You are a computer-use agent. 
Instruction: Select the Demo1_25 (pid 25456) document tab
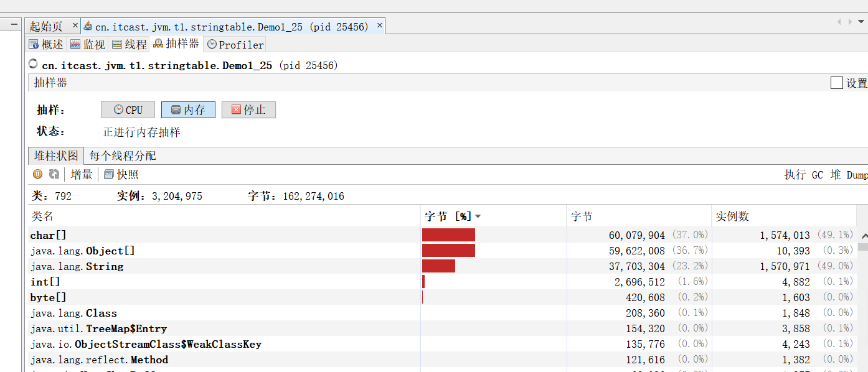click(232, 26)
